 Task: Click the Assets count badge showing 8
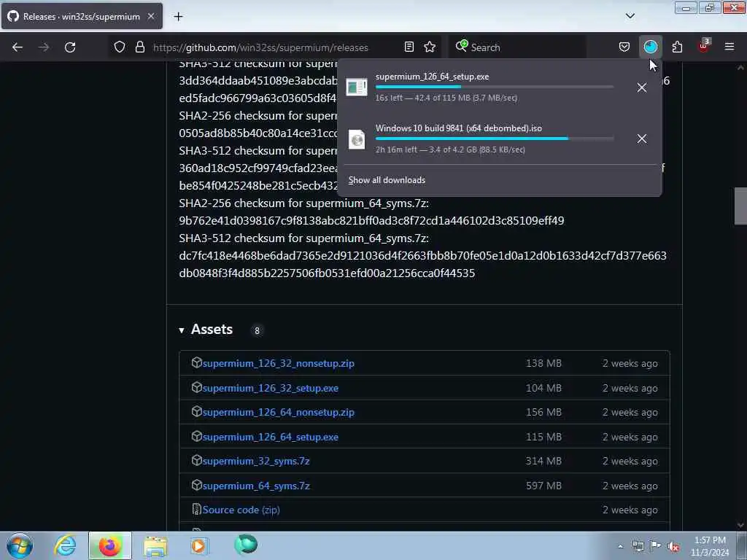(x=257, y=330)
